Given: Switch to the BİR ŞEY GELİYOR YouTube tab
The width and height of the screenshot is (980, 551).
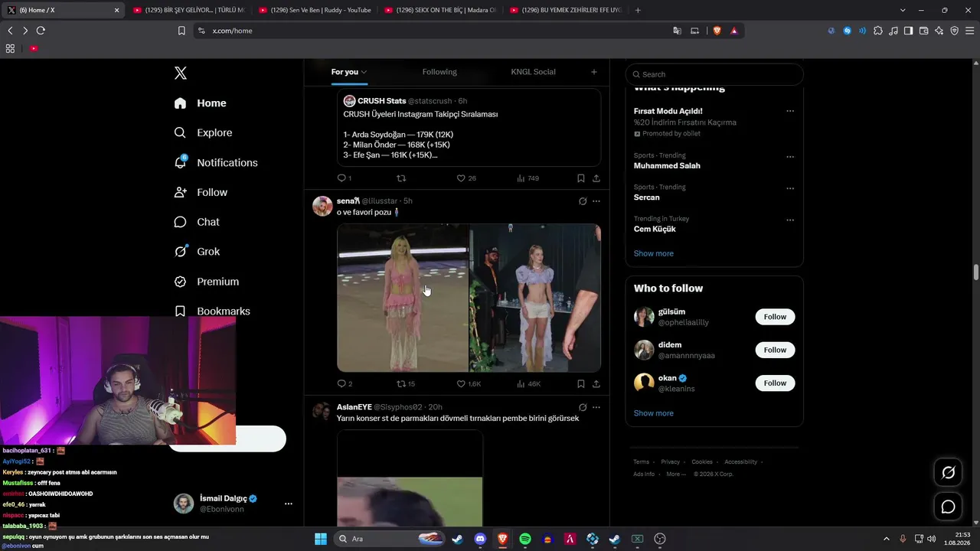Looking at the screenshot, I should [188, 10].
